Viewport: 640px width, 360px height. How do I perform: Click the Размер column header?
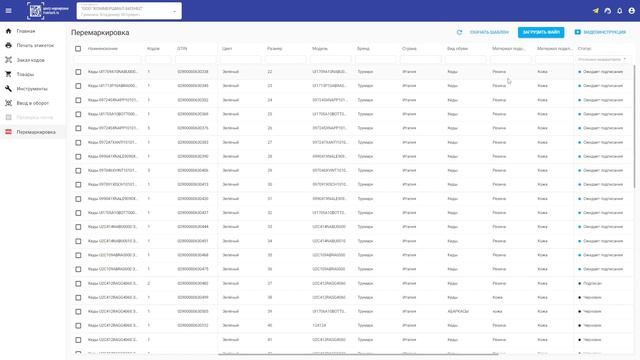tap(274, 49)
